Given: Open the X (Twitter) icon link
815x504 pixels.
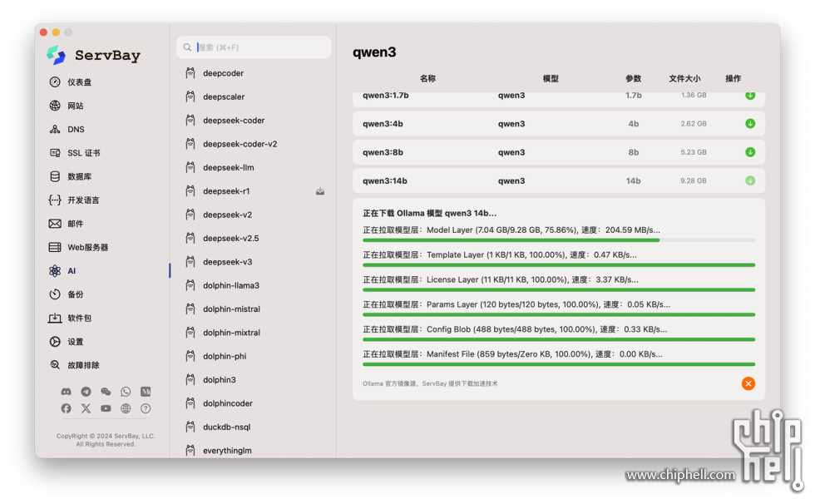Looking at the screenshot, I should [x=86, y=408].
